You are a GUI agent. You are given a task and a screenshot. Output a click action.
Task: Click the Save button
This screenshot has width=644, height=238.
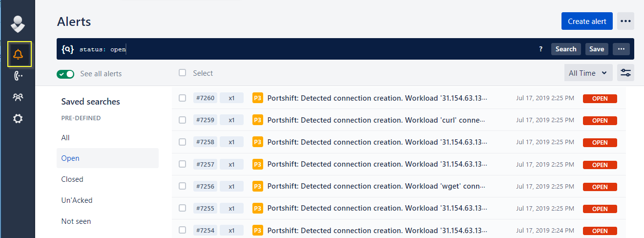coord(597,49)
